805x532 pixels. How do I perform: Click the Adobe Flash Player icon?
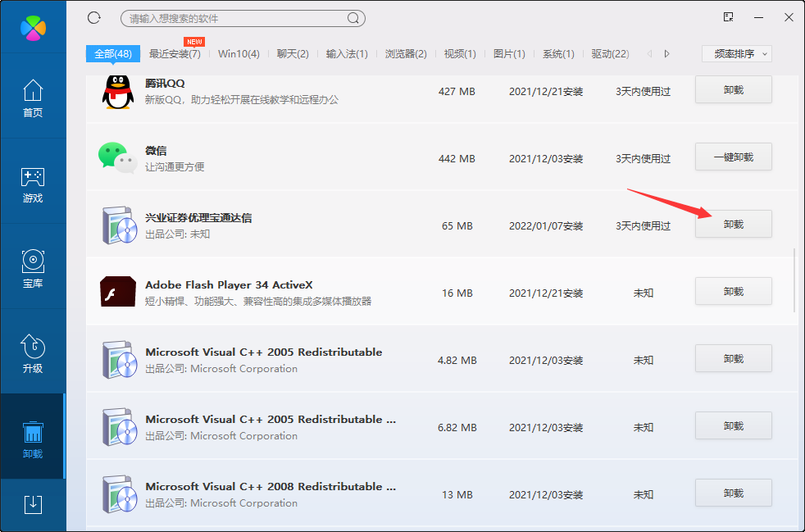(x=118, y=292)
